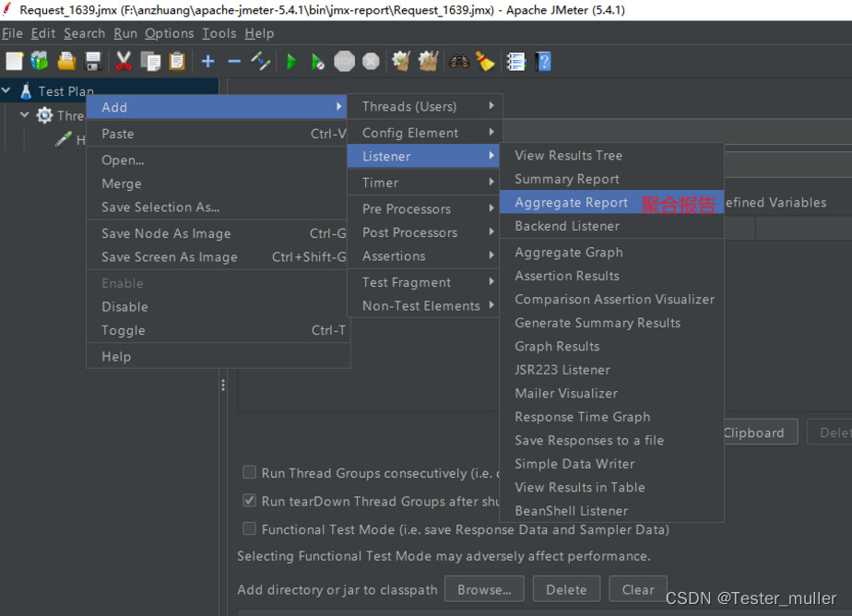
Task: Collapse the Thread Group tree node
Action: (x=25, y=114)
